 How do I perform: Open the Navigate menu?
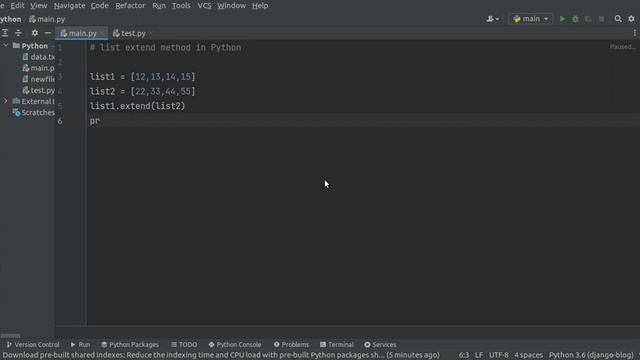(69, 6)
